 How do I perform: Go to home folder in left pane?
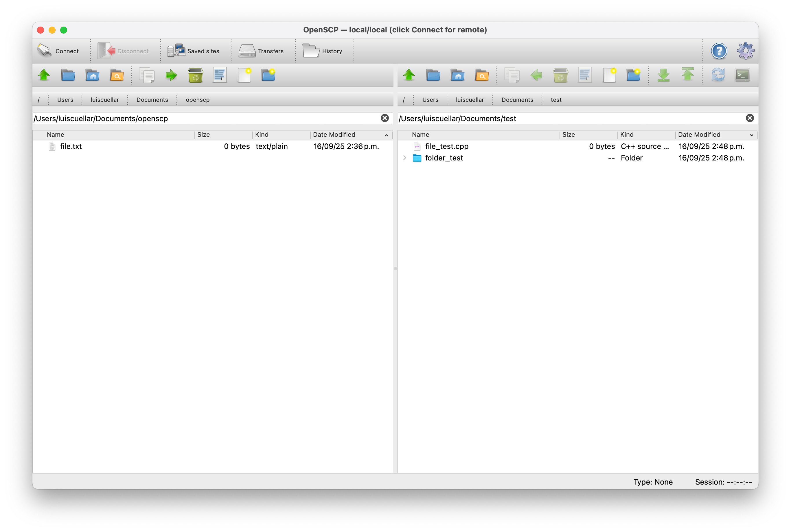(x=92, y=75)
